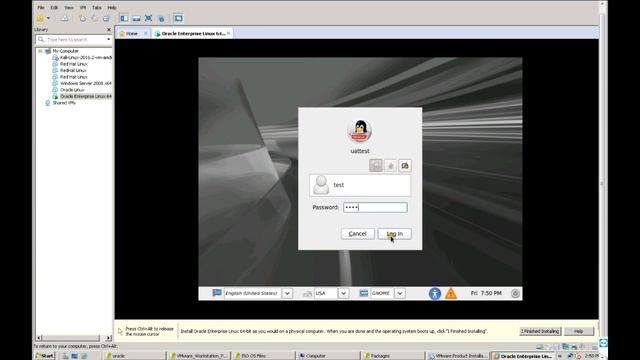Click the keyboard layout icon
This screenshot has height=360, width=640.
click(x=307, y=293)
